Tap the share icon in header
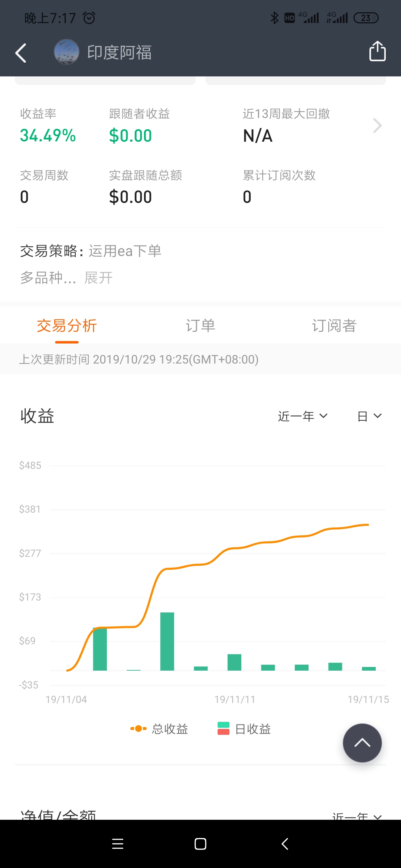401x868 pixels. (x=377, y=51)
